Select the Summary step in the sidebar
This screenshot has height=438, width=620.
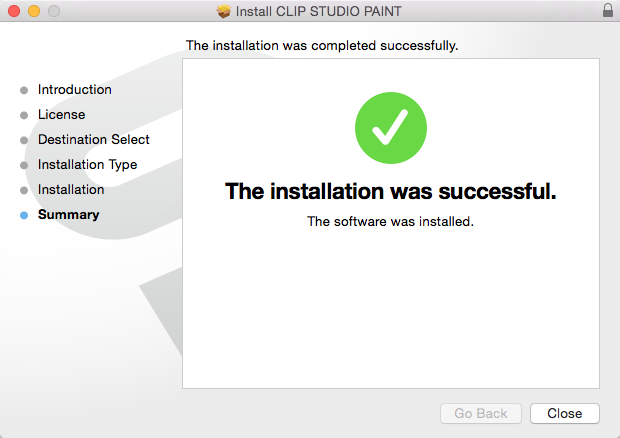coord(68,215)
